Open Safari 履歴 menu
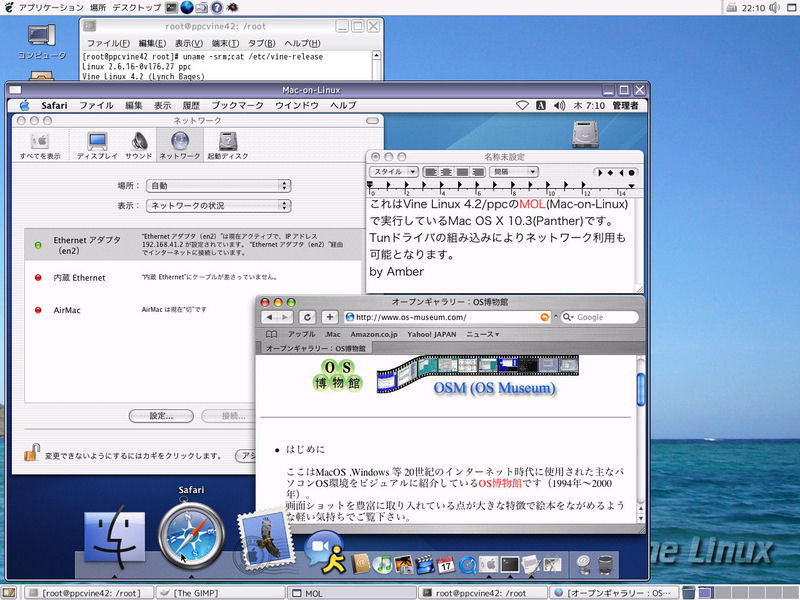The width and height of the screenshot is (800, 600). [x=191, y=106]
